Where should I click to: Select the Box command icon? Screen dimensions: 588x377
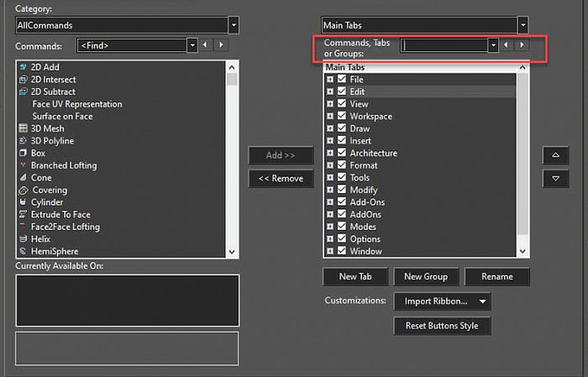point(24,154)
